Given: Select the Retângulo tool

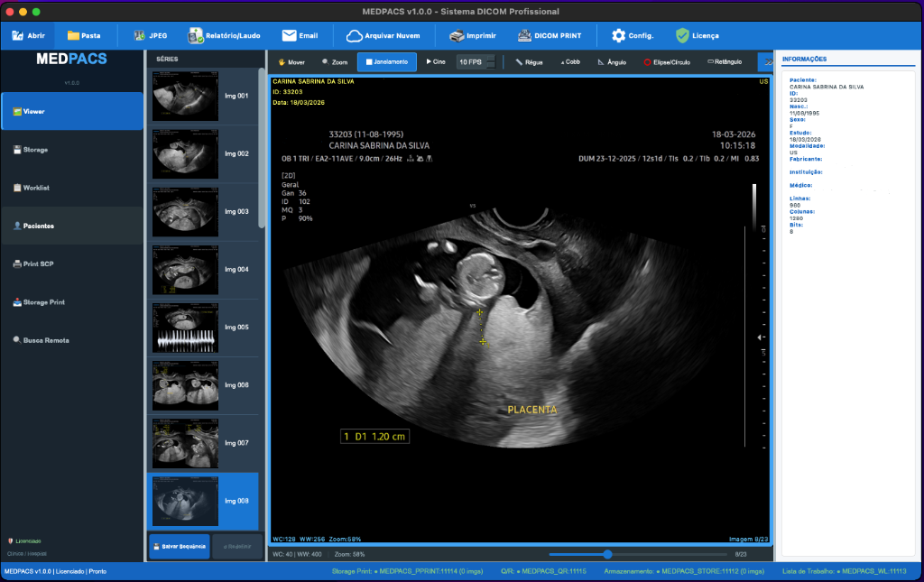Looking at the screenshot, I should coord(725,62).
